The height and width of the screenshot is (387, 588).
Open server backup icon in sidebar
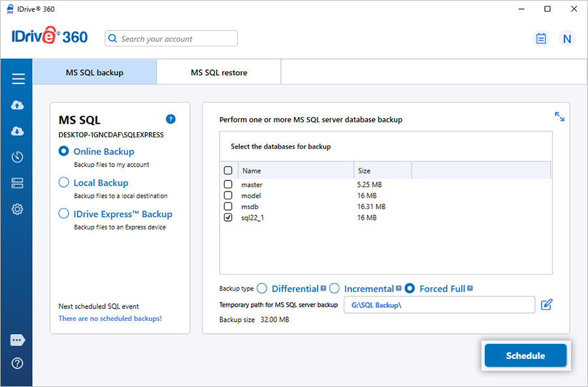18,183
